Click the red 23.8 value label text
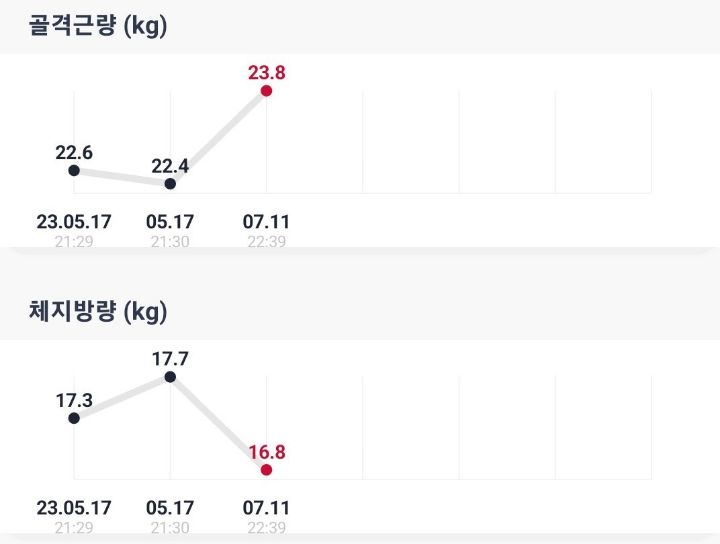Viewport: 720px width, 544px height. 266,72
